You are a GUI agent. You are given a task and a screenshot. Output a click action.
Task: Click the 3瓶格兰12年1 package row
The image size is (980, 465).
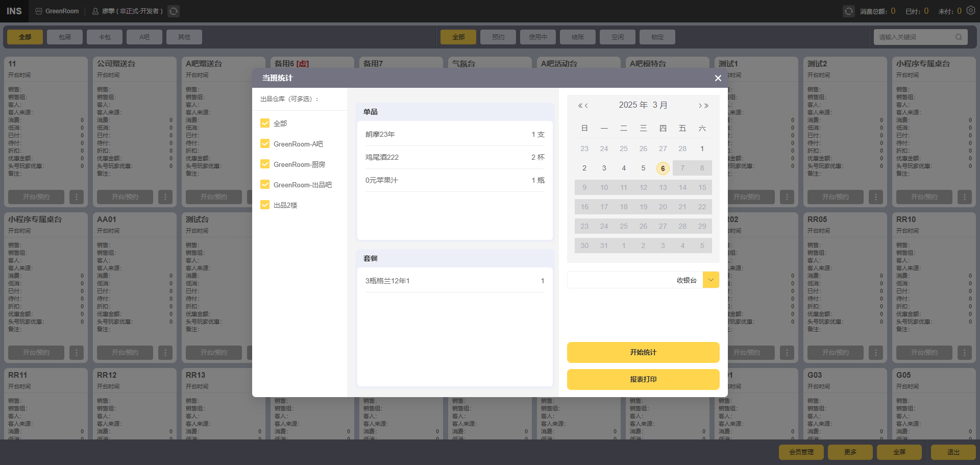[x=455, y=281]
